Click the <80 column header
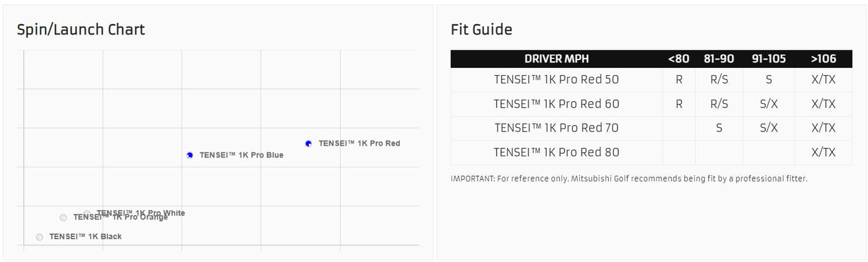The width and height of the screenshot is (868, 262). (x=679, y=59)
